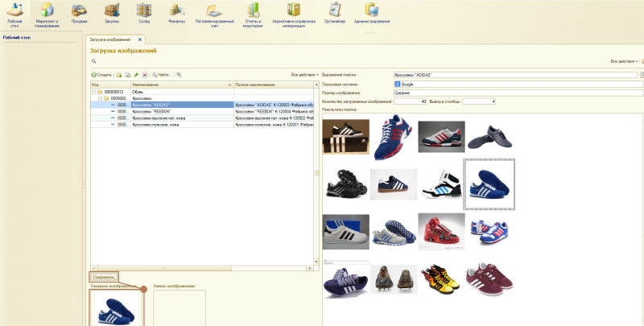Select white high-top with blue stripes thumbnail

441,184
